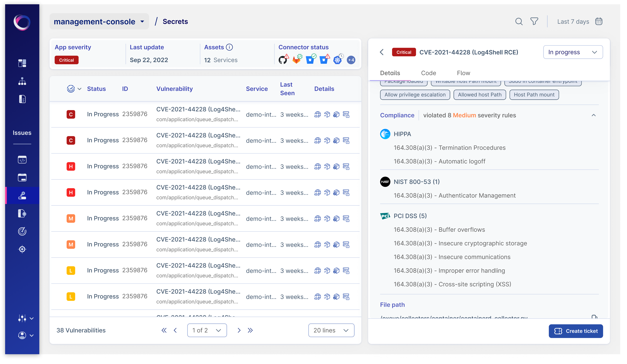Open the container window sidebar icon

pyautogui.click(x=22, y=178)
